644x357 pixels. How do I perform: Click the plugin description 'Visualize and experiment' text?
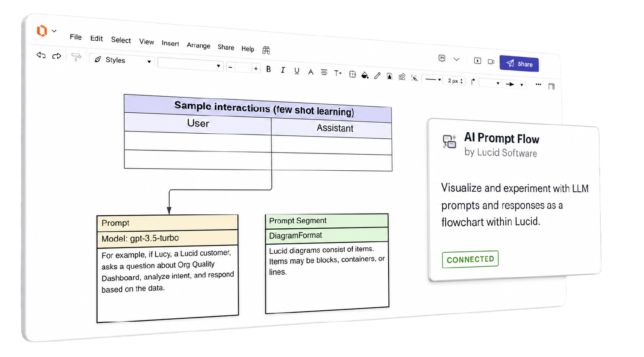coord(515,205)
